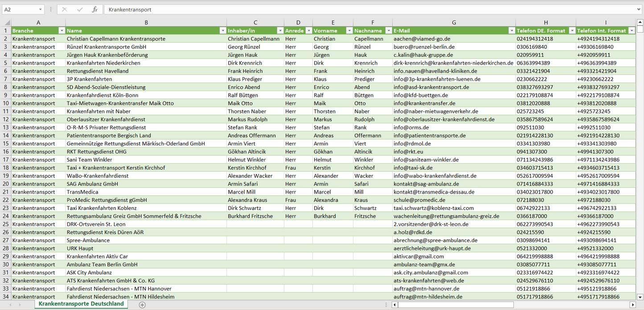644x310 pixels.
Task: Select column G header
Action: point(454,22)
